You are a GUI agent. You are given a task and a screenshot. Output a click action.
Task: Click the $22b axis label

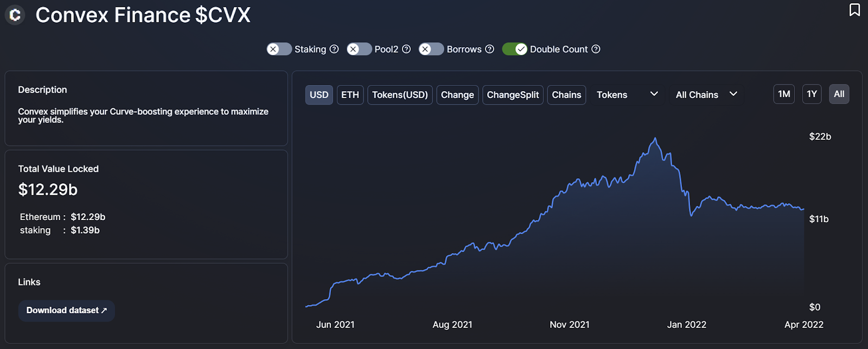pos(820,137)
